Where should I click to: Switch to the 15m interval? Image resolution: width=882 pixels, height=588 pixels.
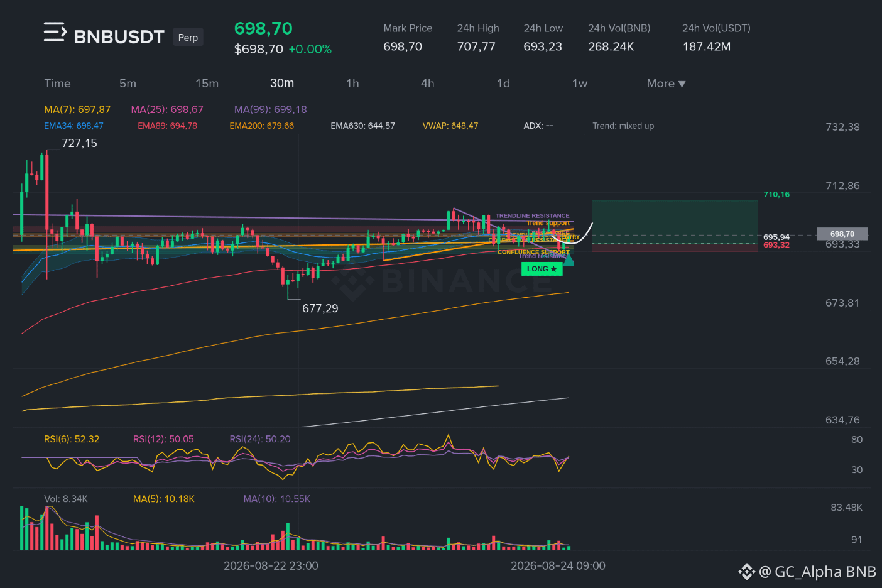pos(207,84)
